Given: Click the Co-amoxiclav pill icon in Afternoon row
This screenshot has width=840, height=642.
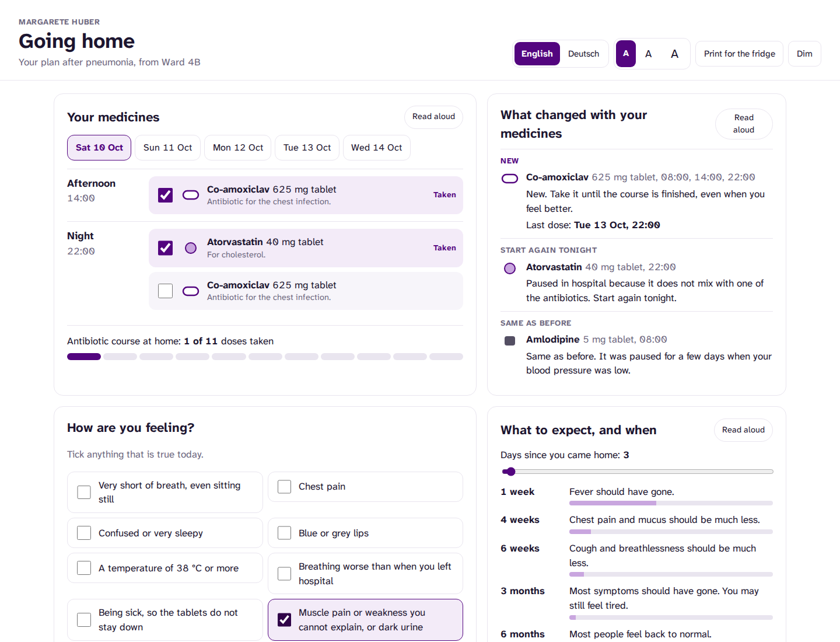Looking at the screenshot, I should tap(191, 195).
